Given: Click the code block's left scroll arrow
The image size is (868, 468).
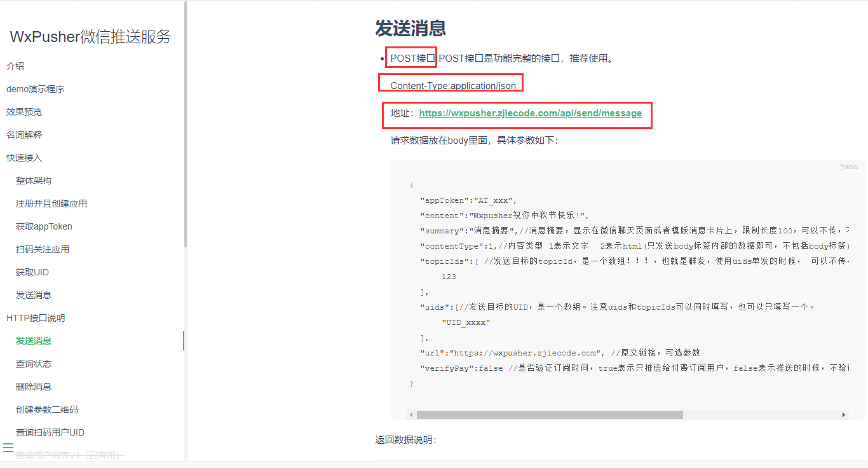Looking at the screenshot, I should click(x=412, y=415).
